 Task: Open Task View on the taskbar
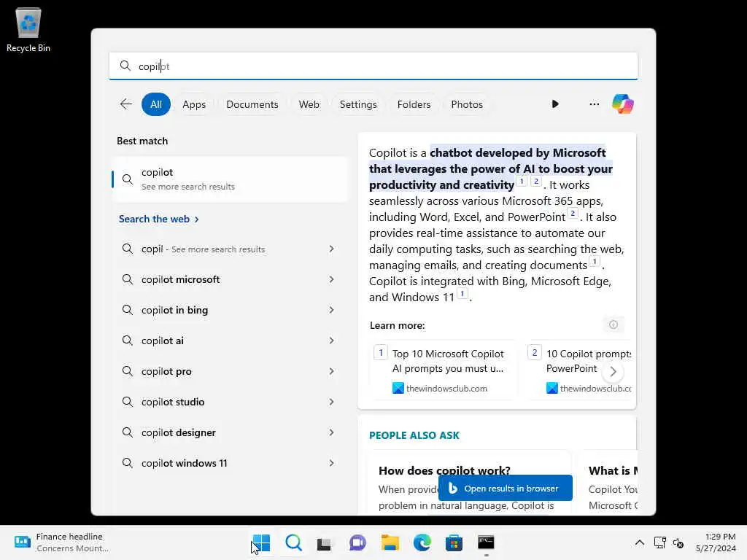tap(325, 542)
